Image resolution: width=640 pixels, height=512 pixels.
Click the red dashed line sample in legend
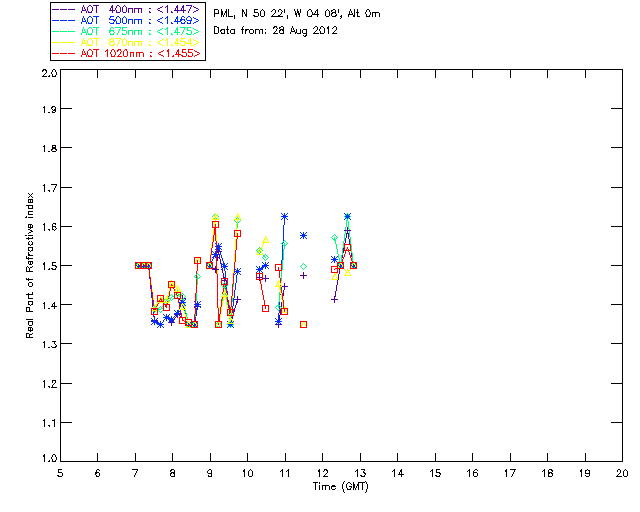pyautogui.click(x=64, y=53)
